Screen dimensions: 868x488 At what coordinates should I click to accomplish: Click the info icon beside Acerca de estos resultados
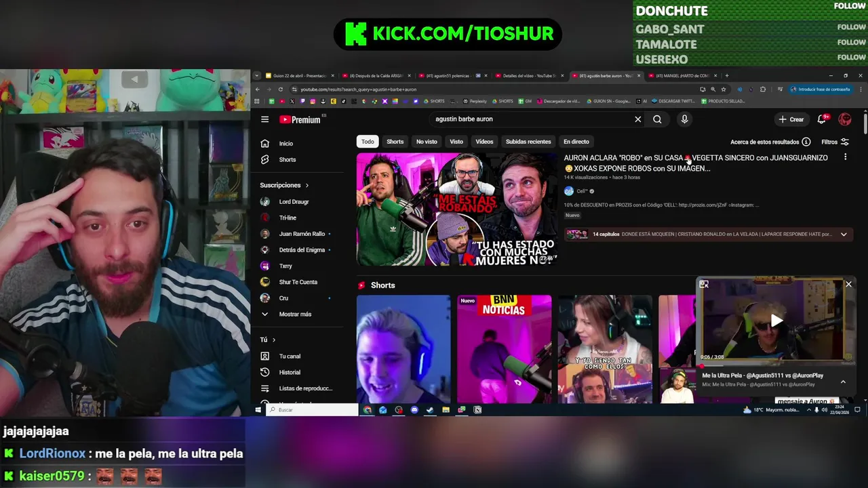[x=806, y=142]
